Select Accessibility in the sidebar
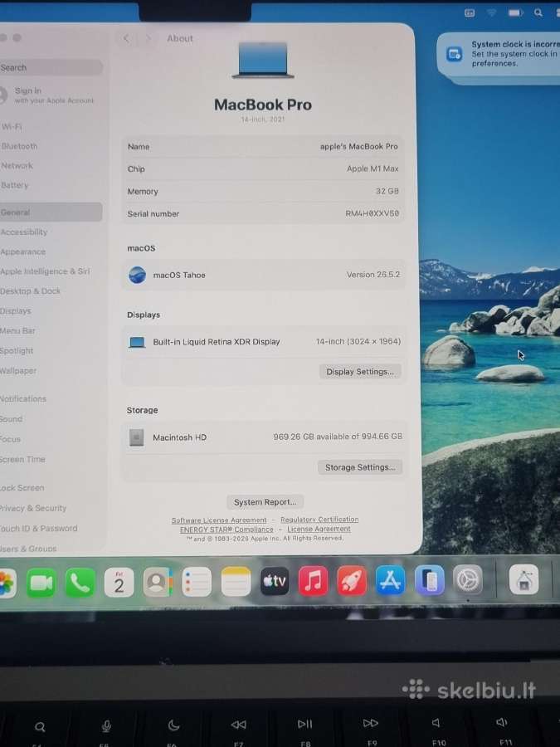Screen dimensions: 560x747 [50, 232]
